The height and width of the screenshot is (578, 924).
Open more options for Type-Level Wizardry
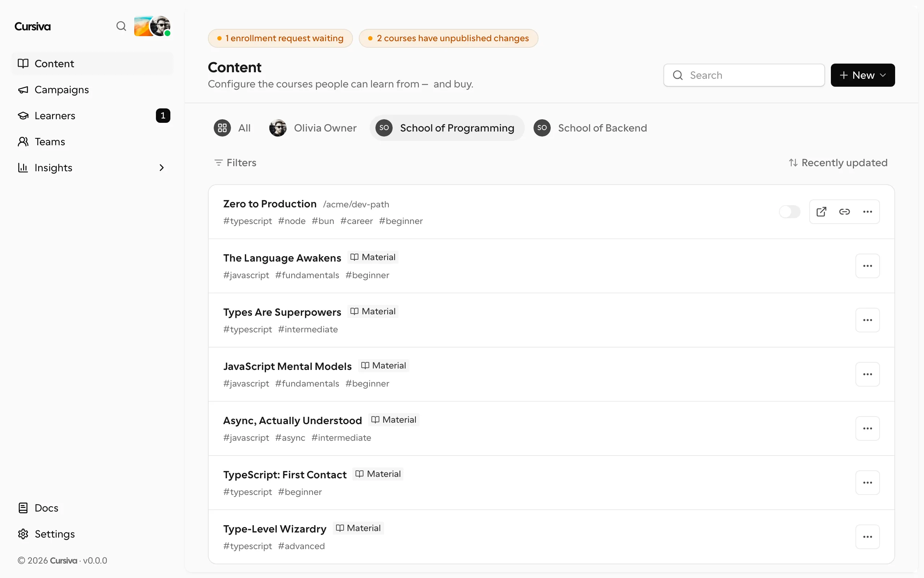867,537
